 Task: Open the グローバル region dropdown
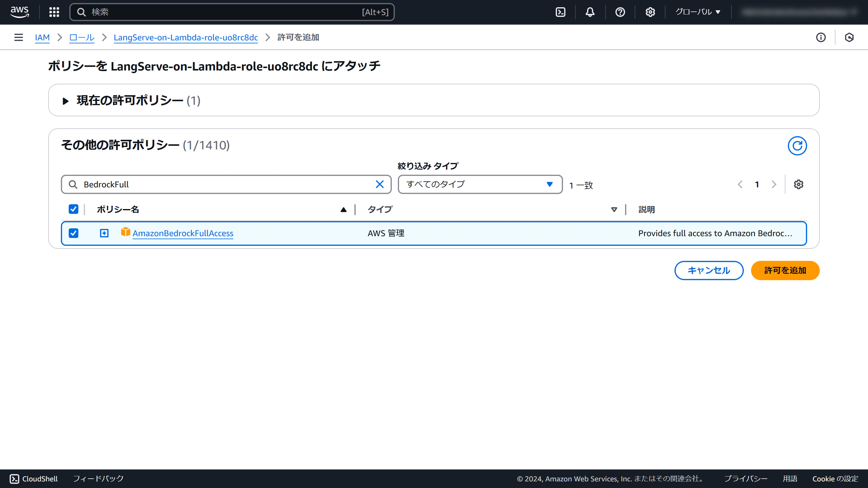click(x=698, y=12)
